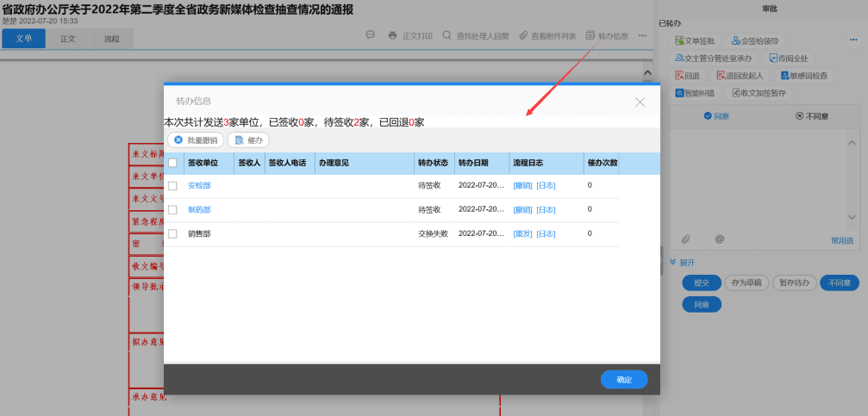
Task: Click [撤销] in 制药部 row
Action: [x=522, y=209]
